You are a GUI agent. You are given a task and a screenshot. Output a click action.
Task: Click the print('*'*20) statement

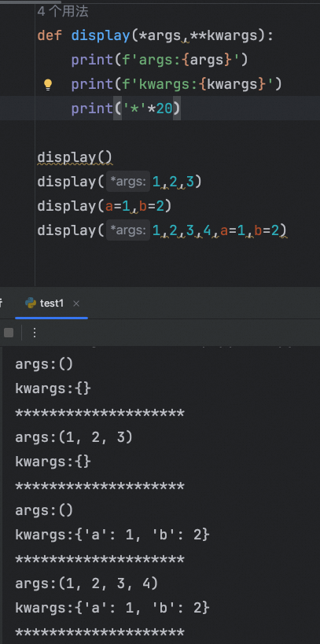(126, 109)
